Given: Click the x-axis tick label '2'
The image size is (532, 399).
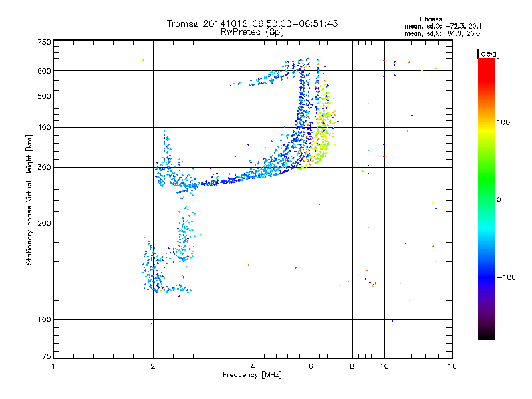Looking at the screenshot, I should coord(153,366).
